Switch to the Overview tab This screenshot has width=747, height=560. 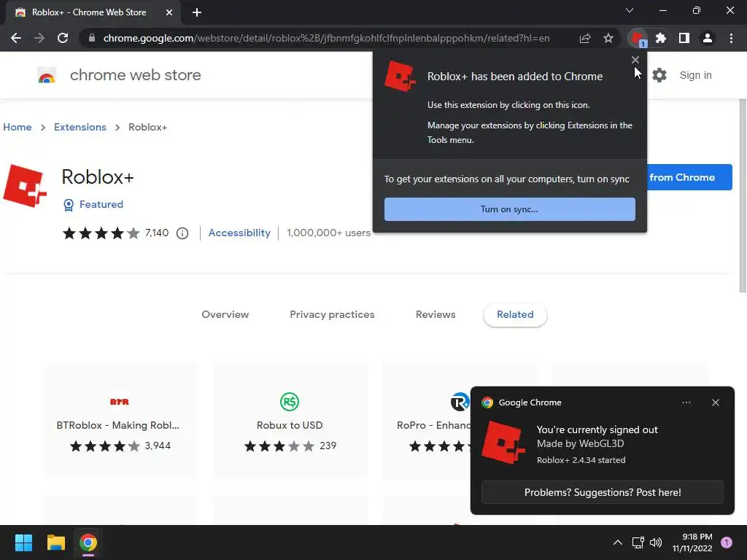[225, 314]
